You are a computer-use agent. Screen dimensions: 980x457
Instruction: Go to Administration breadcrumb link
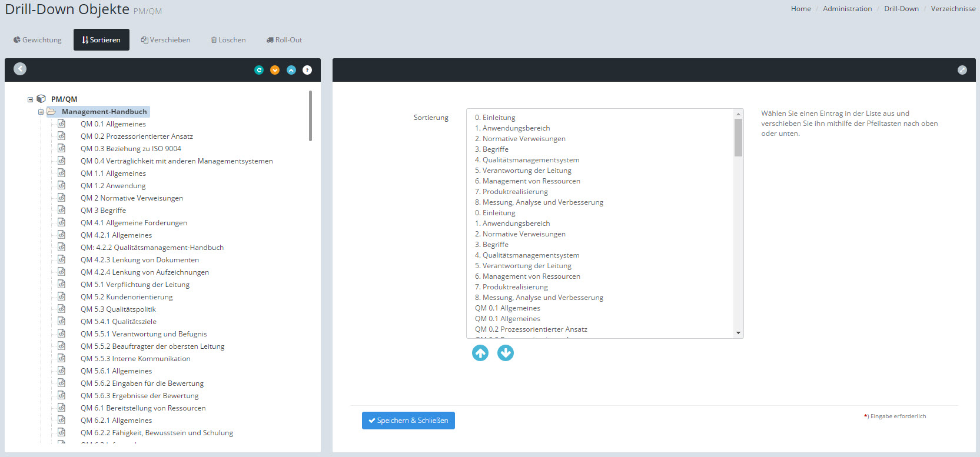[x=847, y=9]
